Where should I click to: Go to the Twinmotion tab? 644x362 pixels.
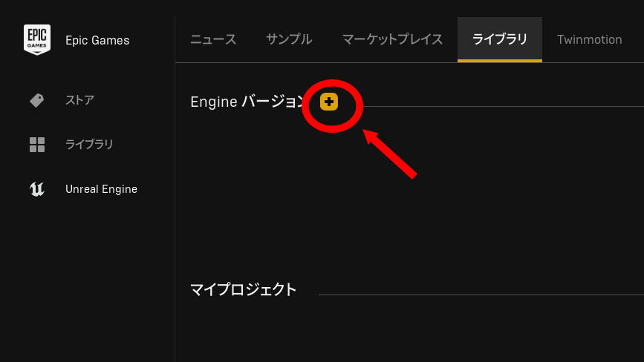tap(589, 40)
